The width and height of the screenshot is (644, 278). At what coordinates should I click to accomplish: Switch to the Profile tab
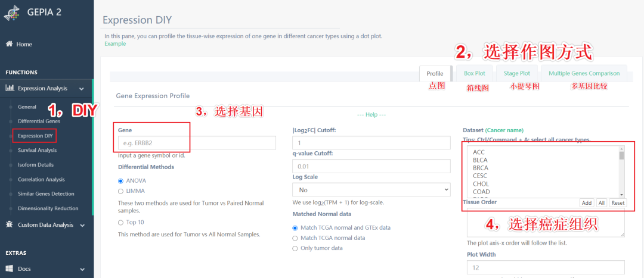click(x=435, y=73)
